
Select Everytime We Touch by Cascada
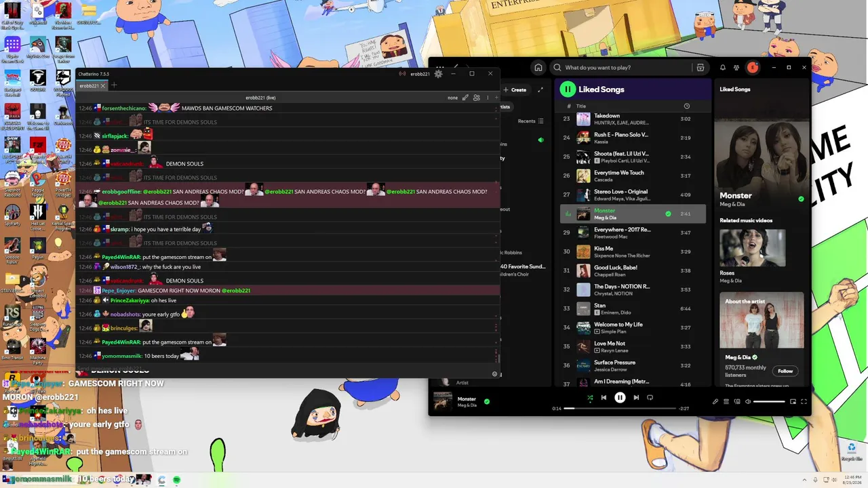(x=633, y=176)
